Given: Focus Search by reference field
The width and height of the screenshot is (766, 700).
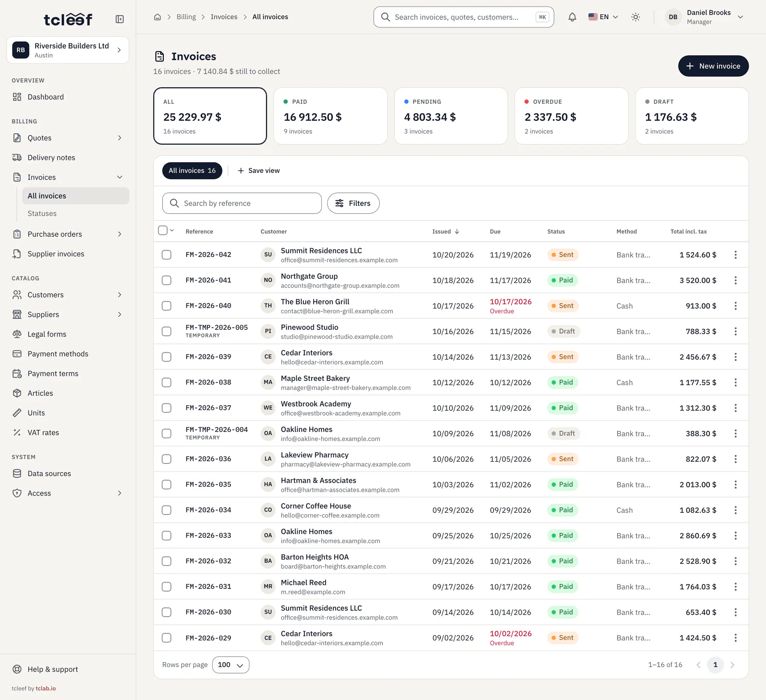Looking at the screenshot, I should (242, 203).
